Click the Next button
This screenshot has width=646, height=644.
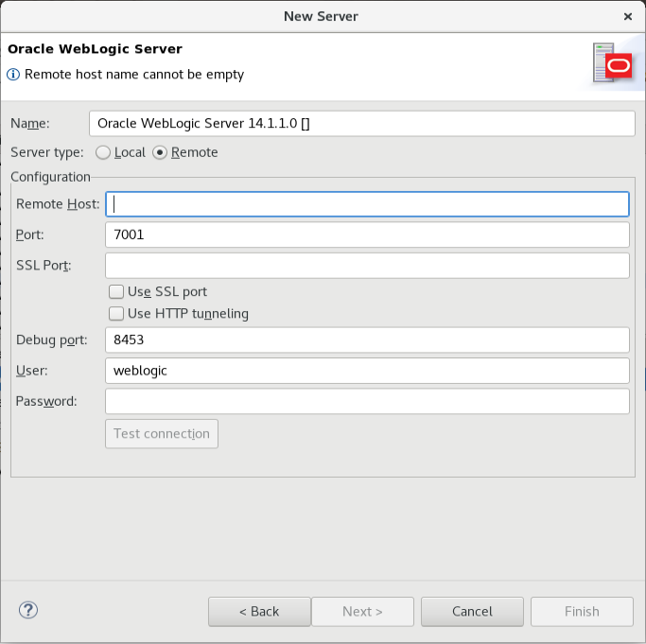pyautogui.click(x=362, y=612)
